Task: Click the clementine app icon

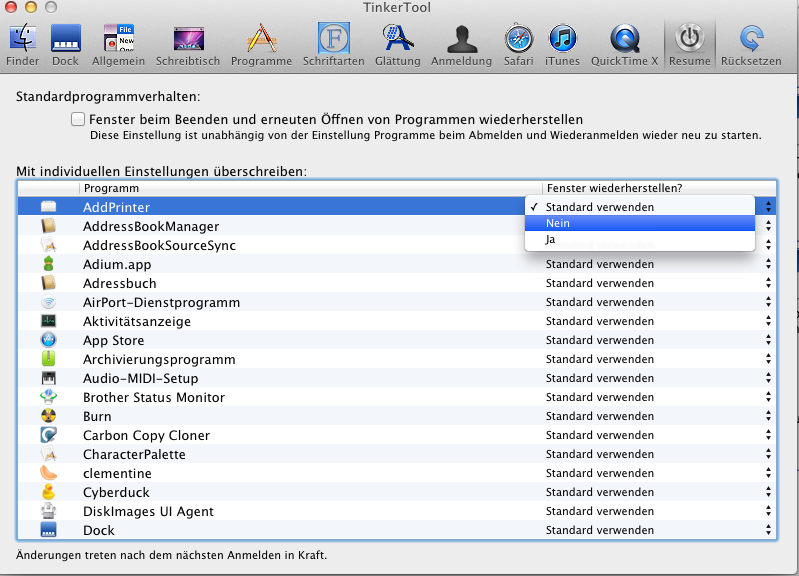Action: (x=48, y=473)
